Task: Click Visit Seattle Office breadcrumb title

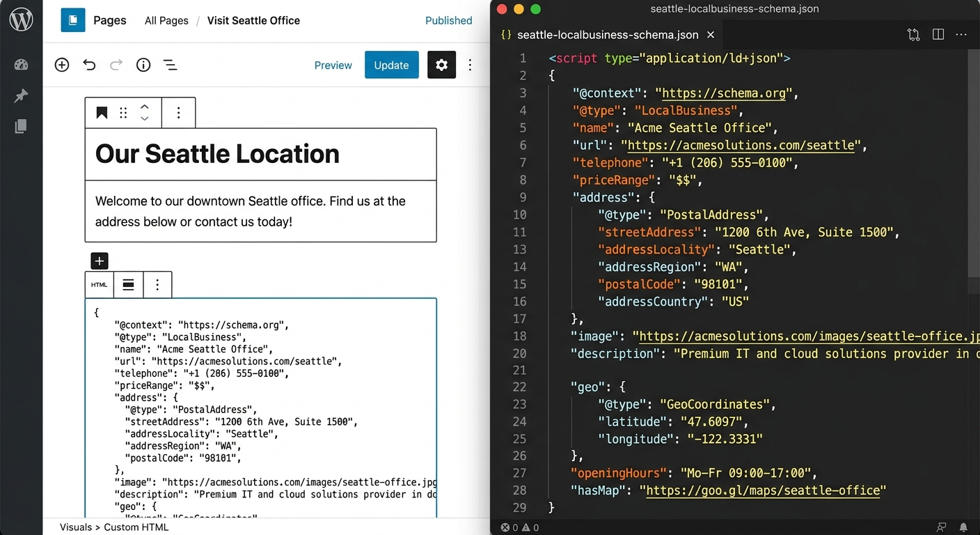Action: click(253, 20)
